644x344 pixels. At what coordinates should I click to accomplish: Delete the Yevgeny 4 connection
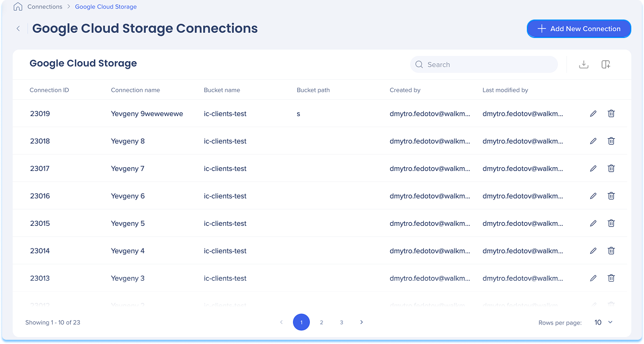611,251
